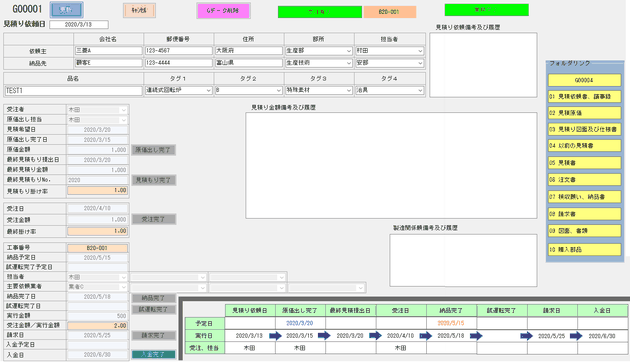This screenshot has width=630, height=362.
Task: Click the 原価出し完了 gray button
Action: 153,150
